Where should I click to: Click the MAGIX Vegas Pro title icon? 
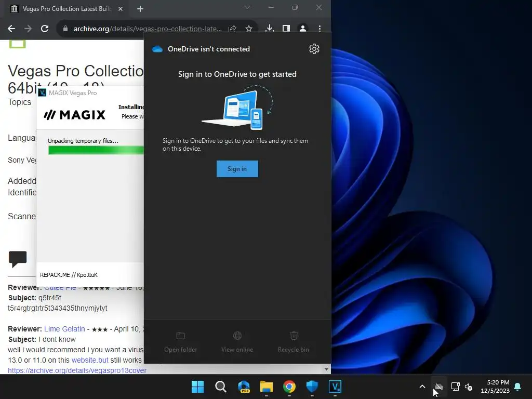pos(42,92)
